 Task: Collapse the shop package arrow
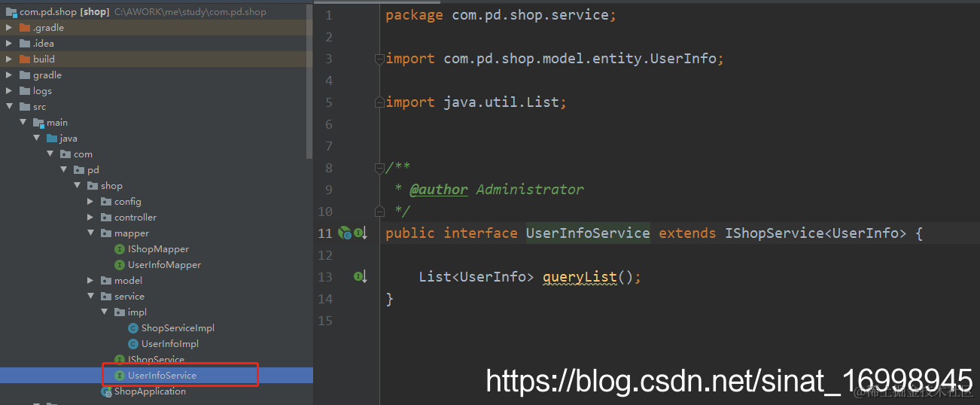coord(77,186)
